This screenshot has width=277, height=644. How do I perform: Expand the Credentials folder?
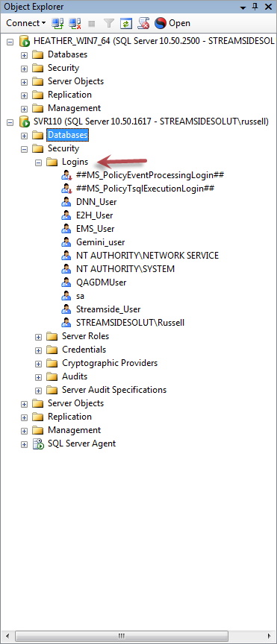[x=38, y=351]
